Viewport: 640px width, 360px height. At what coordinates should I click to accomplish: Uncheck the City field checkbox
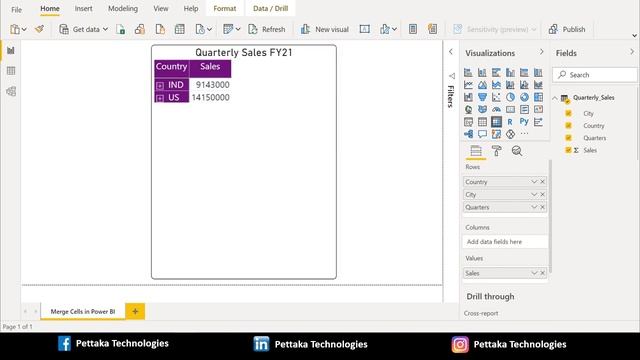tap(568, 113)
